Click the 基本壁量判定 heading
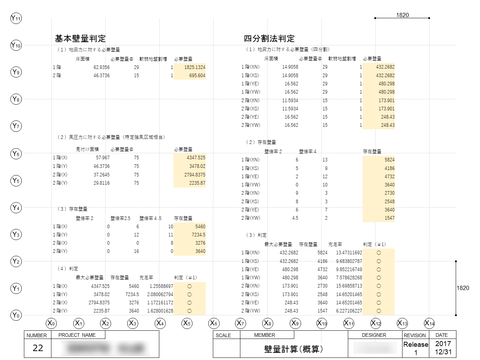 coord(80,38)
